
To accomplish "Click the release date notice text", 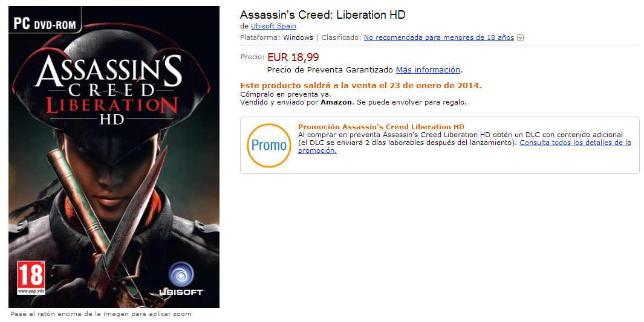I will point(360,85).
